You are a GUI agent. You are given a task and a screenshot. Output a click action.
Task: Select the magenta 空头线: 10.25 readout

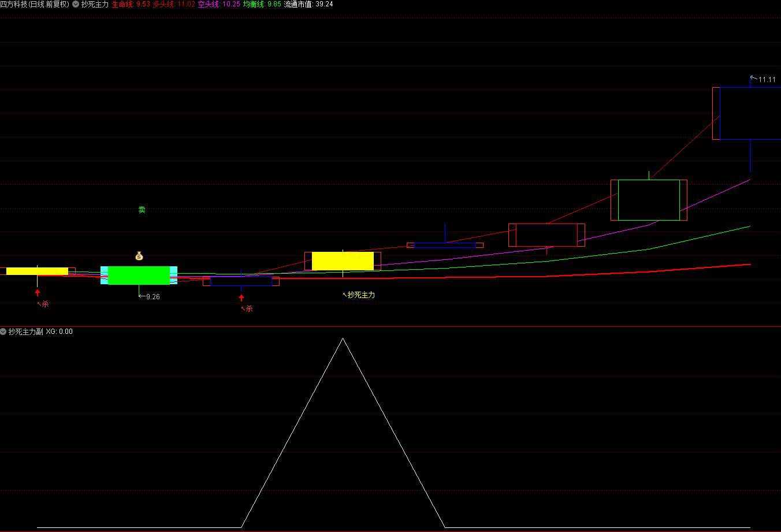[219, 4]
